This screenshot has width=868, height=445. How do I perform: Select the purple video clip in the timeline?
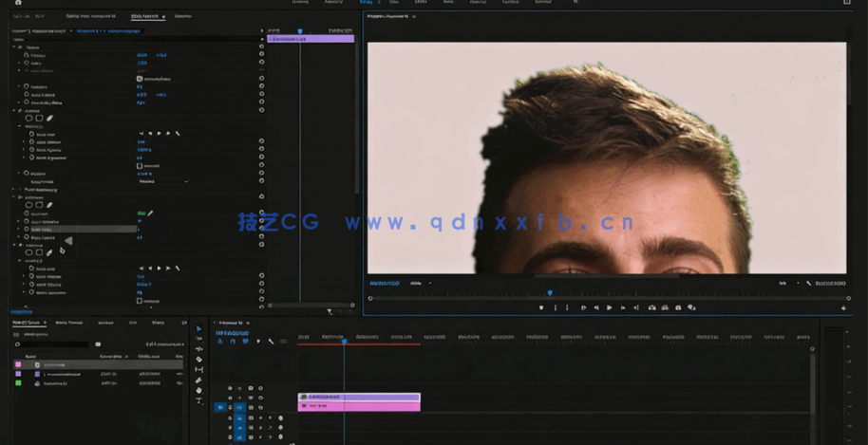(359, 398)
